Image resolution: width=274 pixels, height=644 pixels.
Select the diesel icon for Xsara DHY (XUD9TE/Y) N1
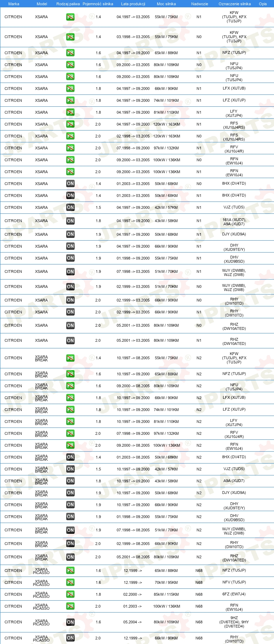(70, 246)
